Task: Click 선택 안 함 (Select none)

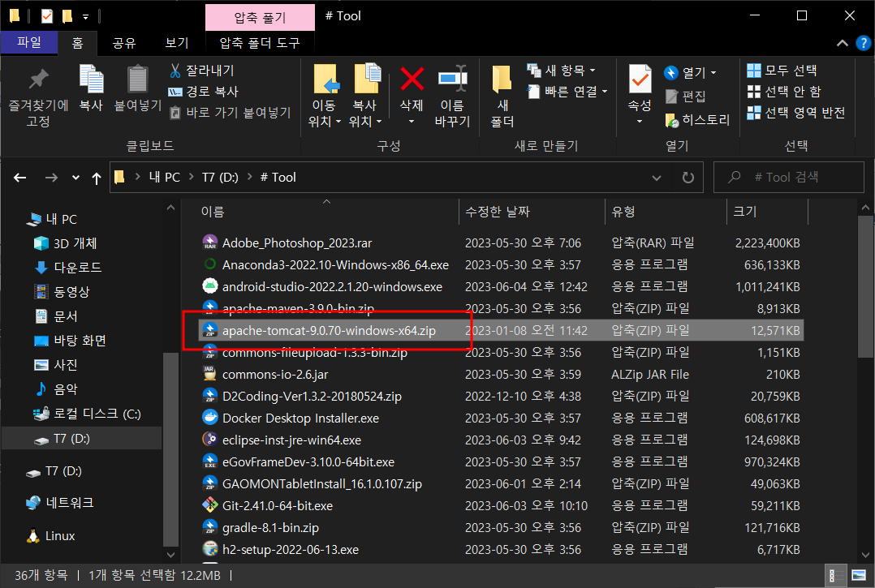Action: (784, 92)
